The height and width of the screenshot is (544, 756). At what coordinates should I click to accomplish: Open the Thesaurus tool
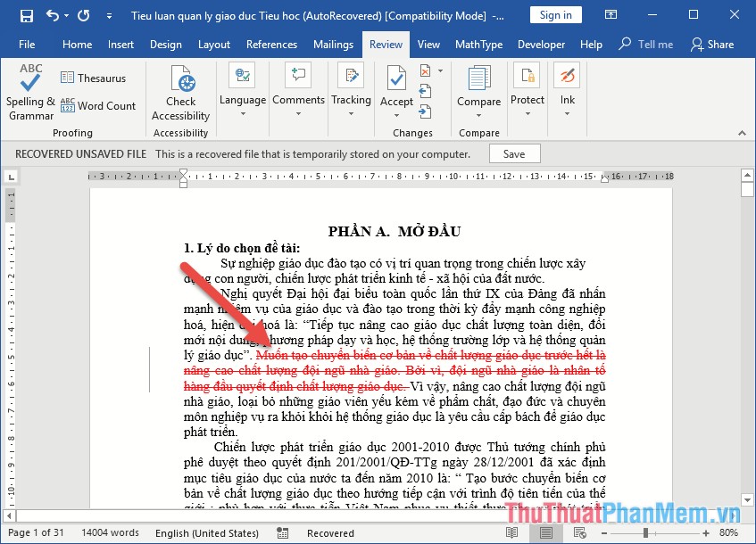tap(93, 78)
